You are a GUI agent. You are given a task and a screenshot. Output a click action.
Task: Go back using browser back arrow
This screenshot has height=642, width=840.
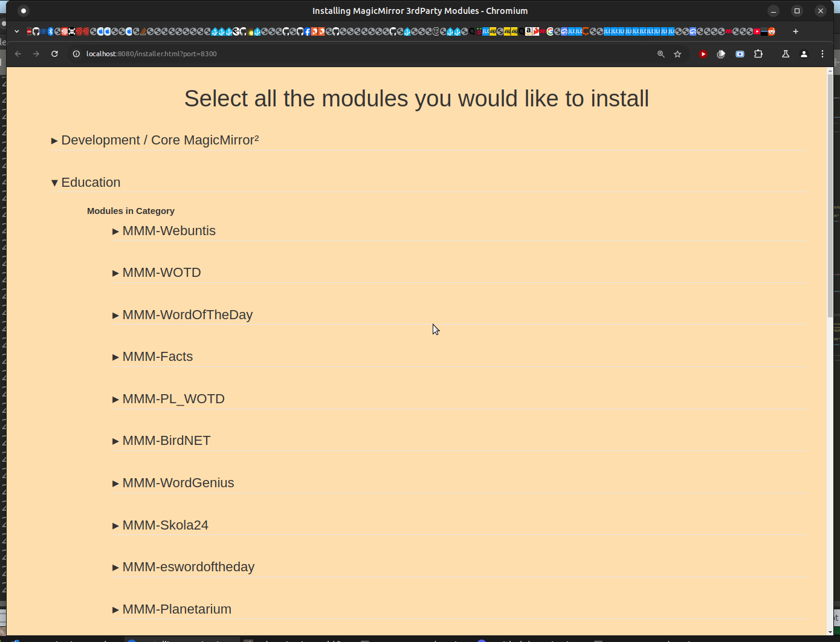pos(18,54)
